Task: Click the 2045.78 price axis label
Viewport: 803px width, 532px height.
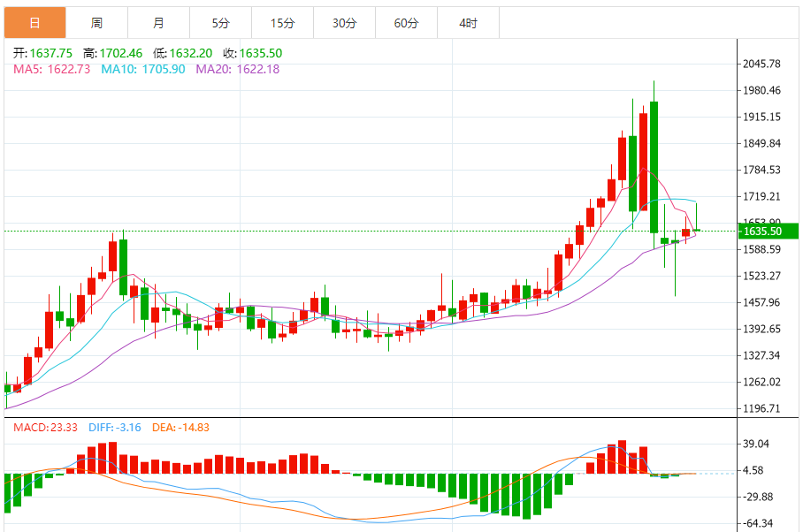Action: pyautogui.click(x=761, y=64)
